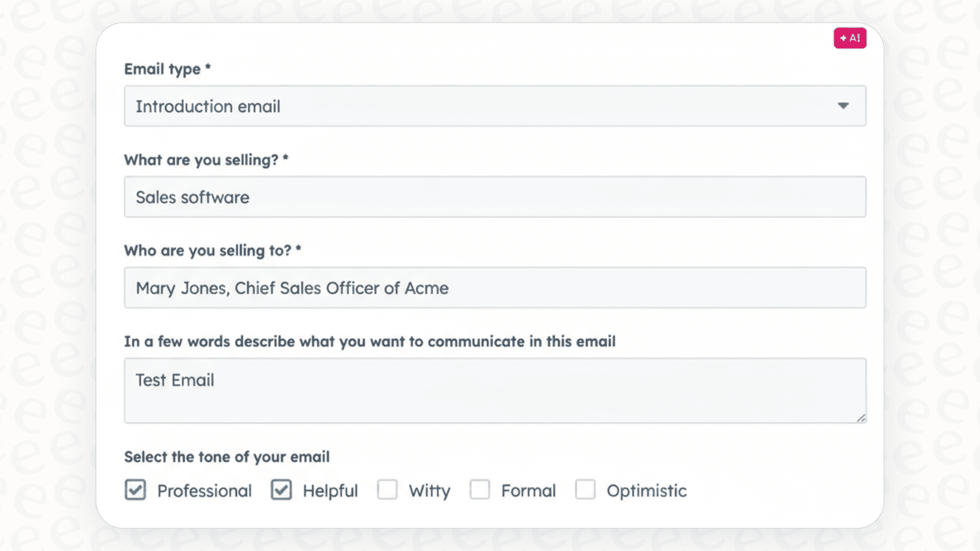Click the textarea resize handle
The width and height of the screenshot is (980, 551).
coord(862,418)
